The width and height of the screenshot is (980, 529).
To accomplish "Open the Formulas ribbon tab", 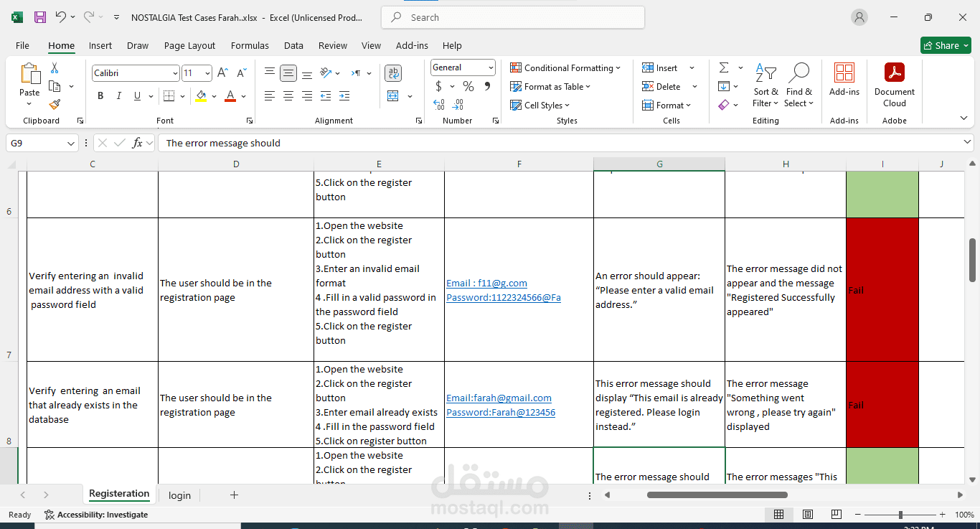I will click(250, 45).
